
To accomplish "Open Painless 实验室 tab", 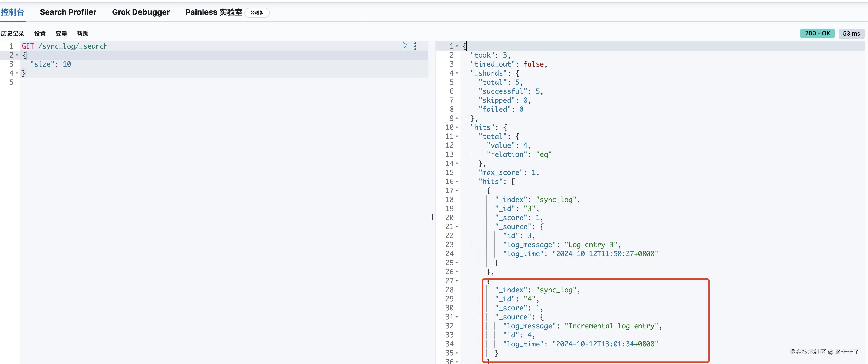I will [x=214, y=12].
